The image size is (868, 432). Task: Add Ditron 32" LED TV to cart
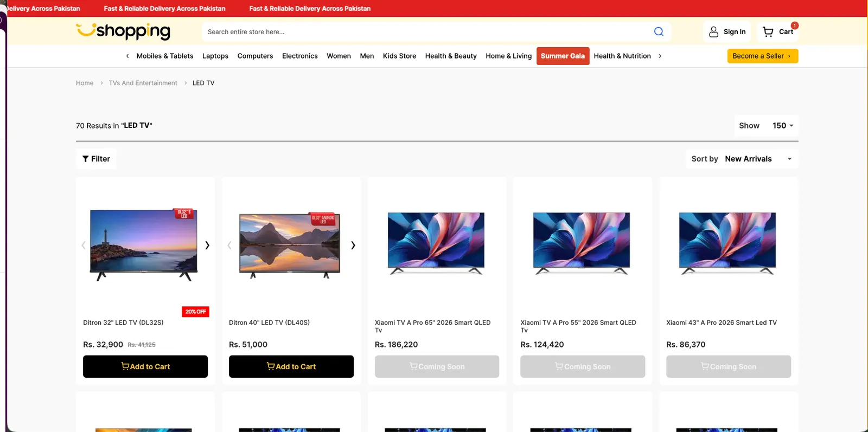click(x=145, y=366)
